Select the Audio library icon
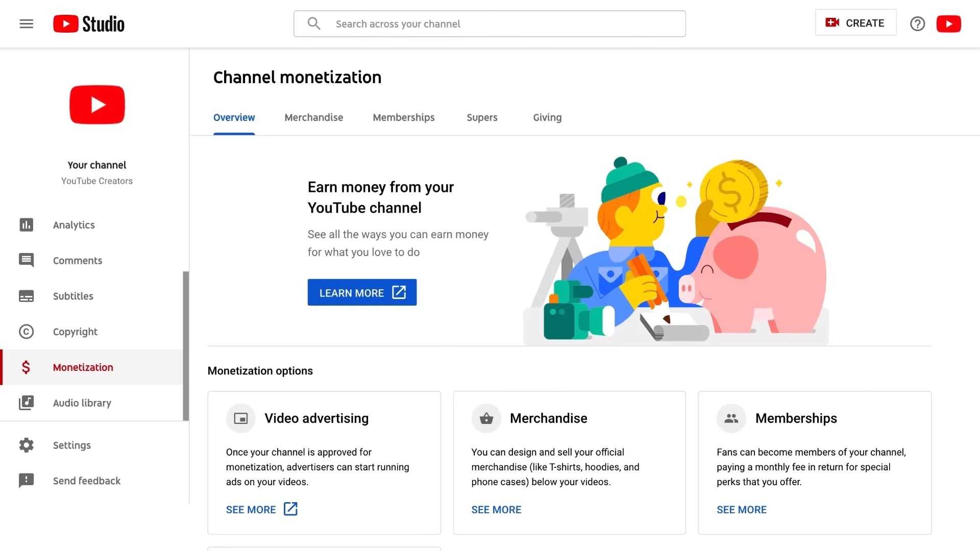Viewport: 980px width, 551px height. click(26, 403)
